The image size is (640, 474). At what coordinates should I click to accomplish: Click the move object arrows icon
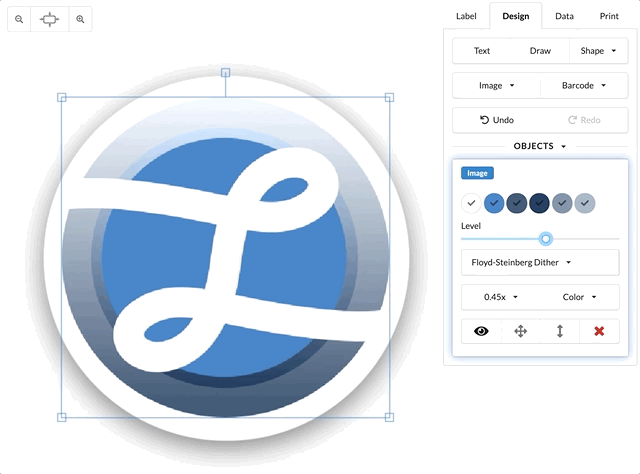[520, 331]
